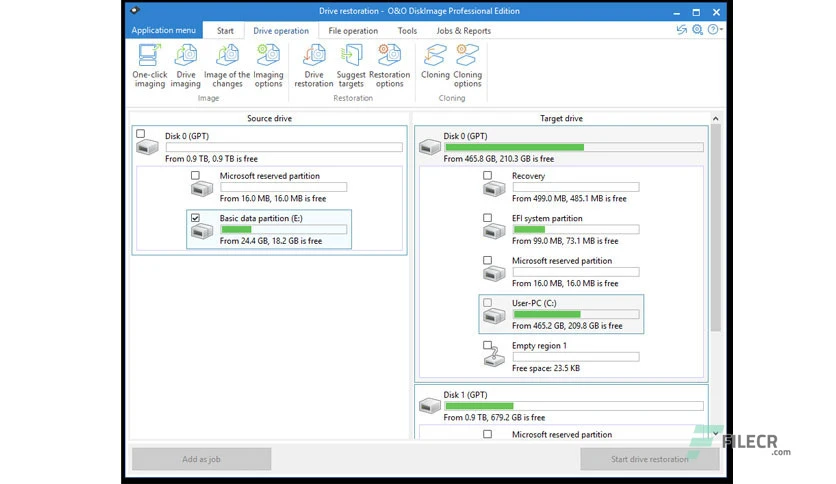Run One-click imaging
This screenshot has height=484, width=836.
(150, 66)
